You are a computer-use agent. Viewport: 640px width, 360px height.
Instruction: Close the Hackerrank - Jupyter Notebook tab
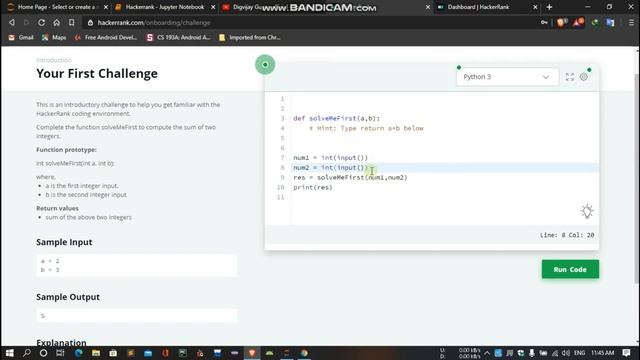pyautogui.click(x=213, y=7)
